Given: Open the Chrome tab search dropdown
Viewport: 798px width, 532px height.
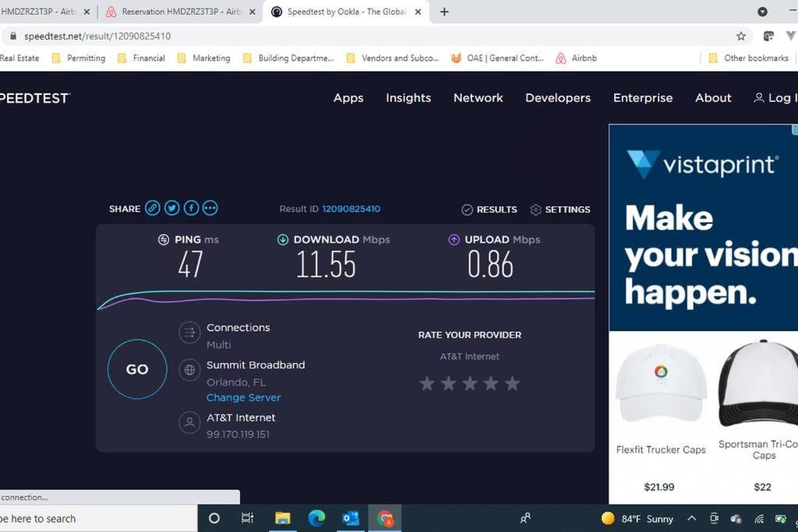Looking at the screenshot, I should tap(762, 12).
